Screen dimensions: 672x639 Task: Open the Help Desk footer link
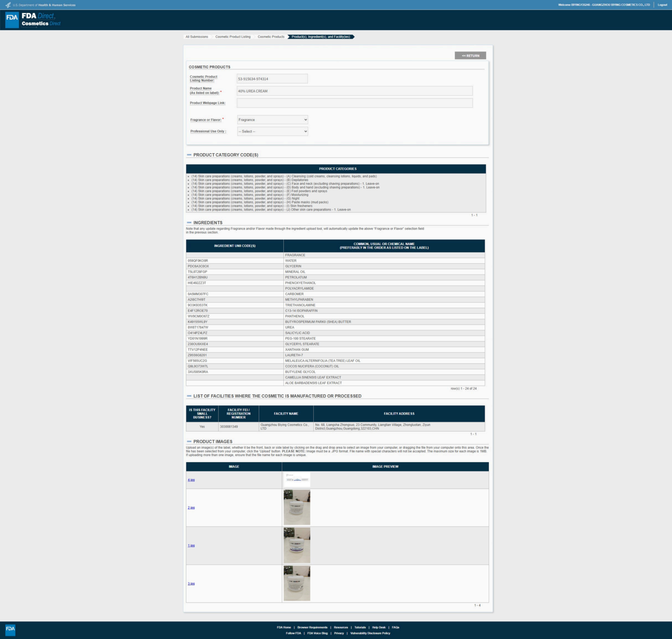[379, 627]
